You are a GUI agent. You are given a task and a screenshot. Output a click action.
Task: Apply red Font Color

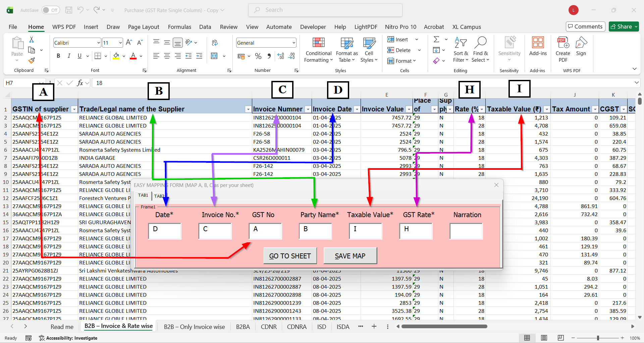pos(133,56)
